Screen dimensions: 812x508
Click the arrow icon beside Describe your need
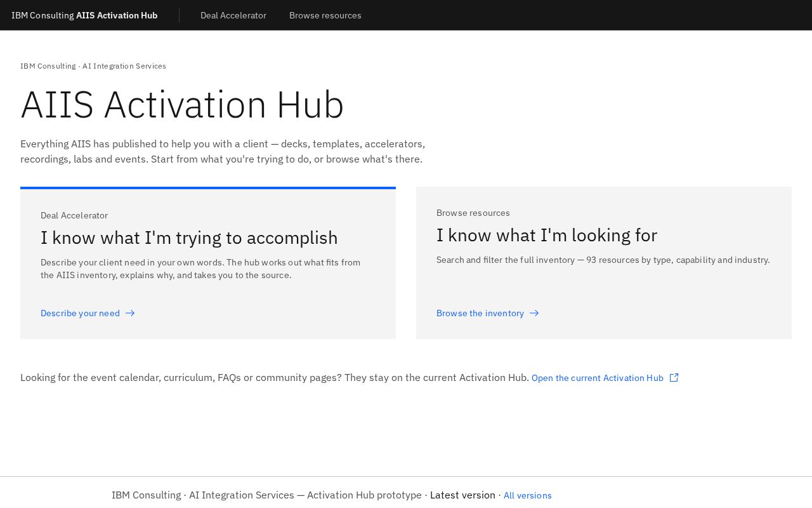(x=130, y=313)
